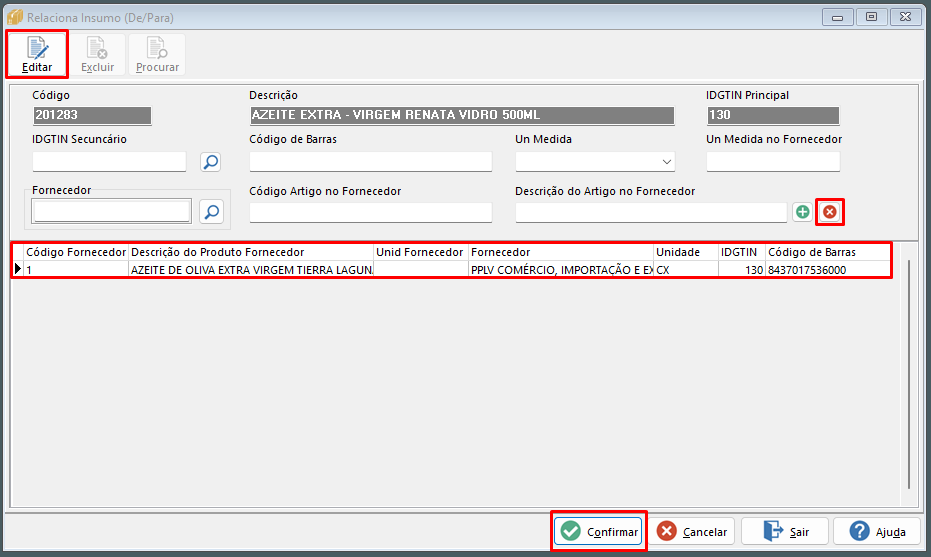The height and width of the screenshot is (557, 931).
Task: Click the Descrição do Produto Fornecedor column header
Action: pos(251,252)
